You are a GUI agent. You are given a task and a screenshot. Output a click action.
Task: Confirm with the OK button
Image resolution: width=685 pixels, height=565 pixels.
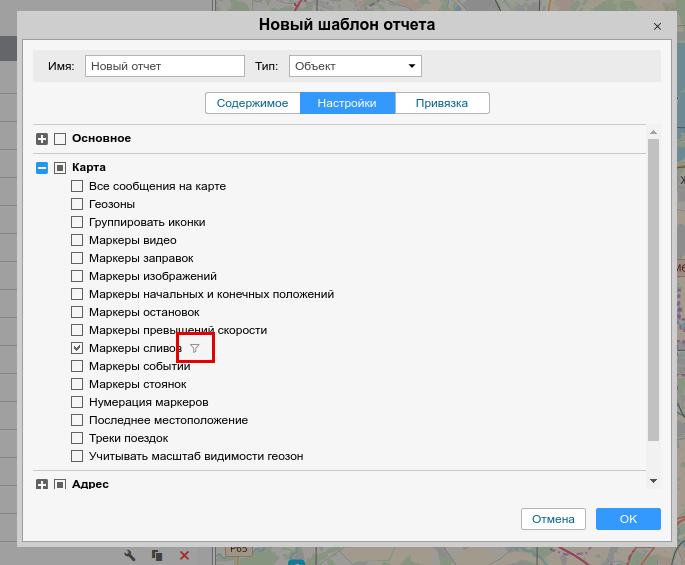click(x=628, y=519)
